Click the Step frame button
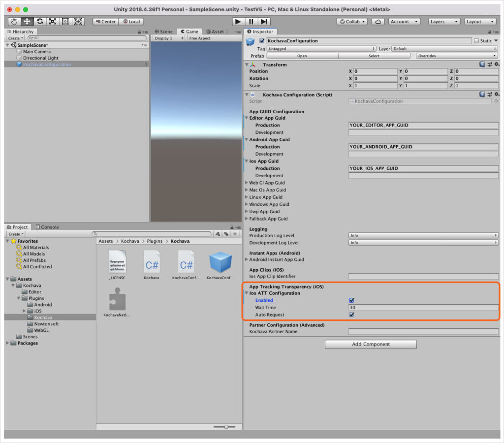 (264, 22)
